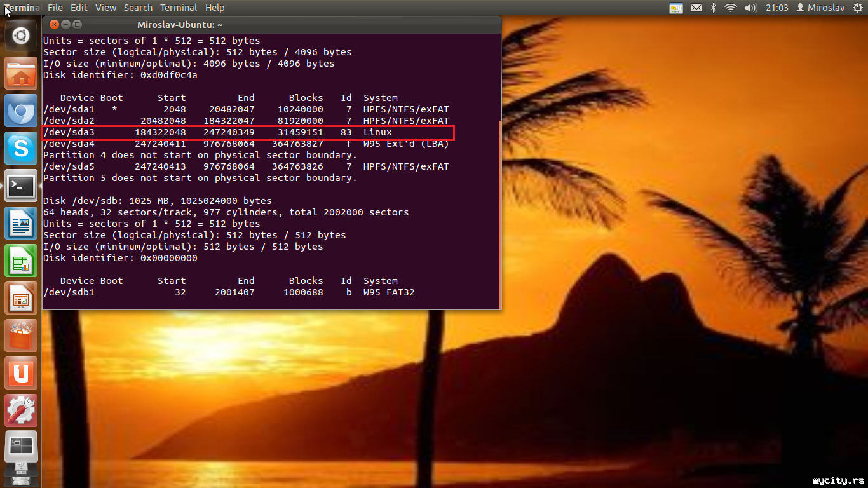This screenshot has width=868, height=488.
Task: Open the sound volume indicator
Action: coord(751,8)
